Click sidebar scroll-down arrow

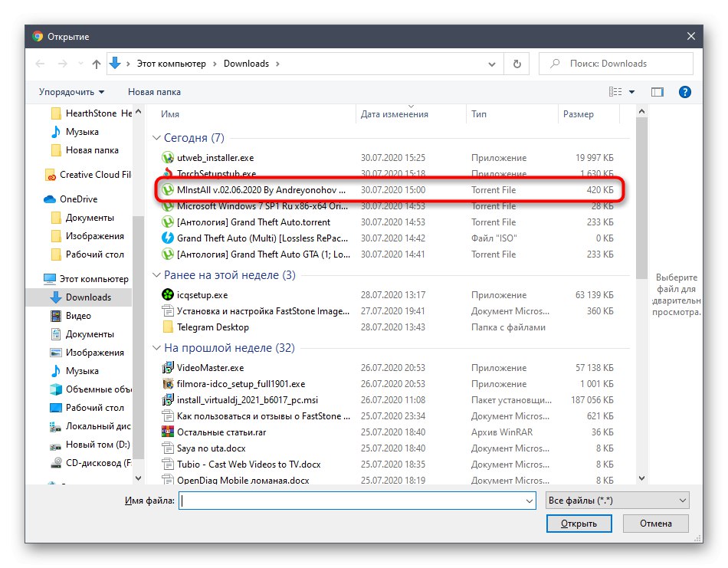click(x=139, y=478)
